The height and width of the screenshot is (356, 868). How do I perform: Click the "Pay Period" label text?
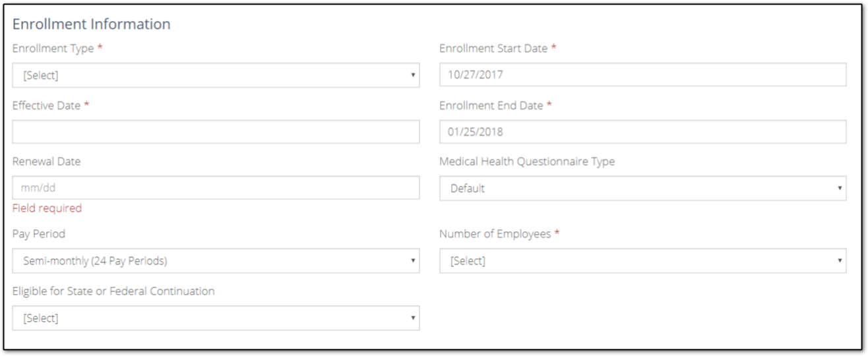click(x=39, y=234)
